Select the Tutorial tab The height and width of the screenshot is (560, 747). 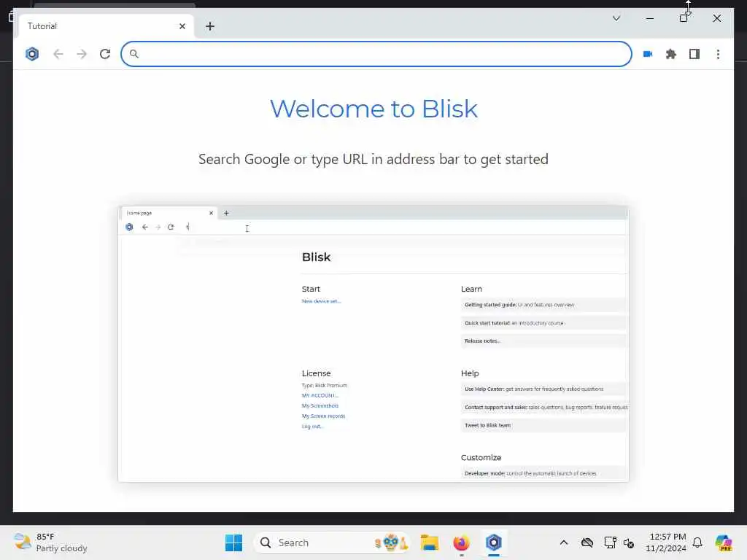pyautogui.click(x=106, y=26)
